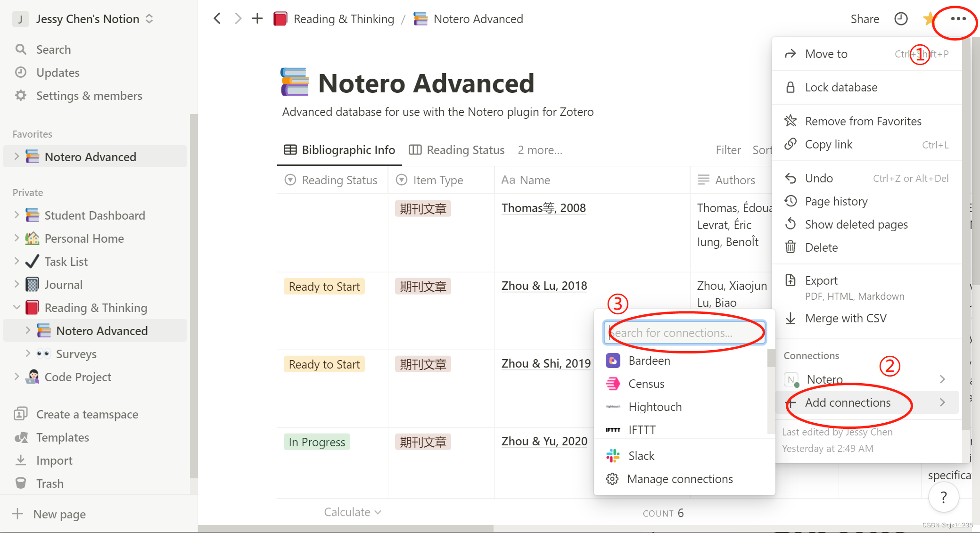Viewport: 980px width, 533px height.
Task: Select the Slack connection icon
Action: tap(612, 455)
